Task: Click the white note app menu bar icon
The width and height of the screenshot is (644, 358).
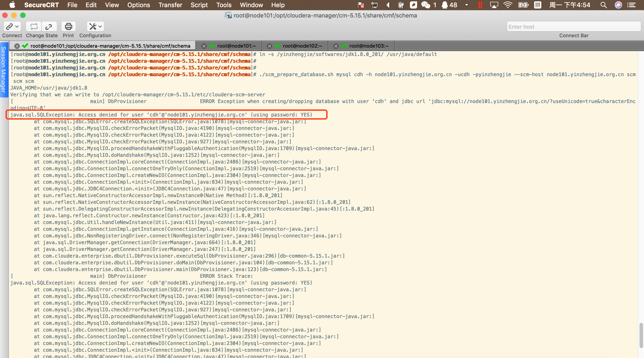Action: click(413, 5)
